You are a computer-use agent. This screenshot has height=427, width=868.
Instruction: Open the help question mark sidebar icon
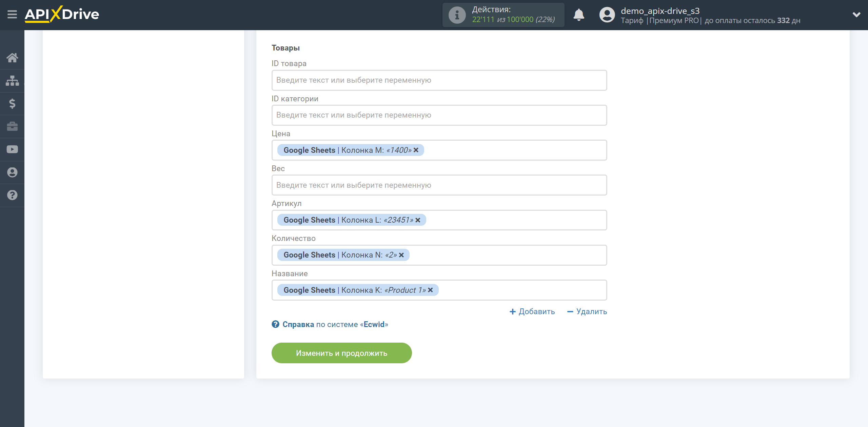12,195
